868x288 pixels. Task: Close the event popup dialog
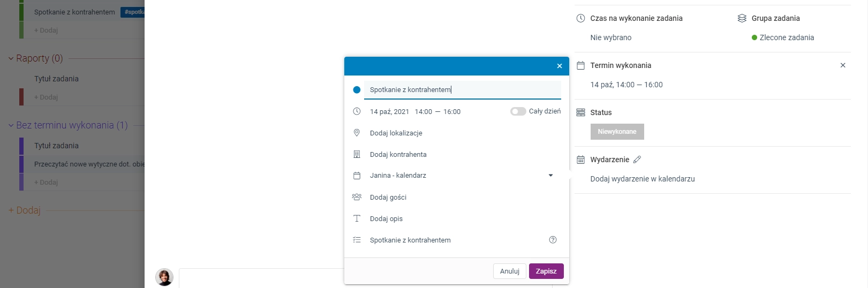(x=560, y=66)
